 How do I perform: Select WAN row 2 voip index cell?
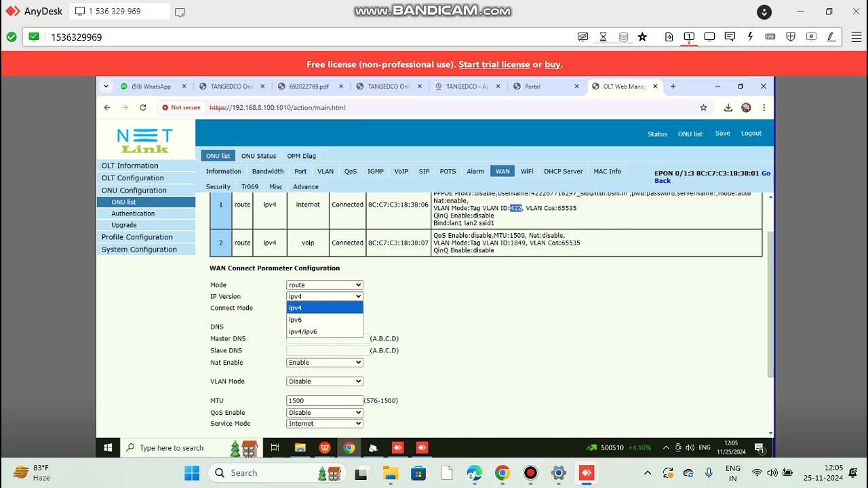click(x=220, y=243)
